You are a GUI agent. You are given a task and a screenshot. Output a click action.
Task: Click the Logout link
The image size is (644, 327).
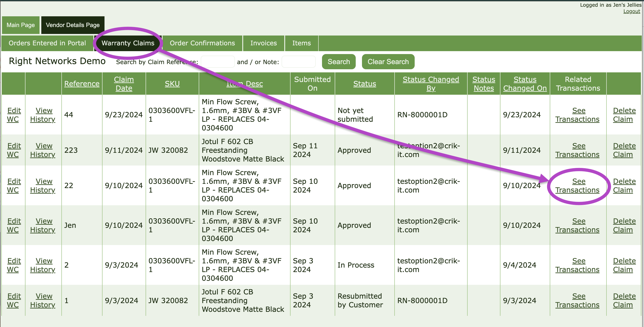point(631,11)
